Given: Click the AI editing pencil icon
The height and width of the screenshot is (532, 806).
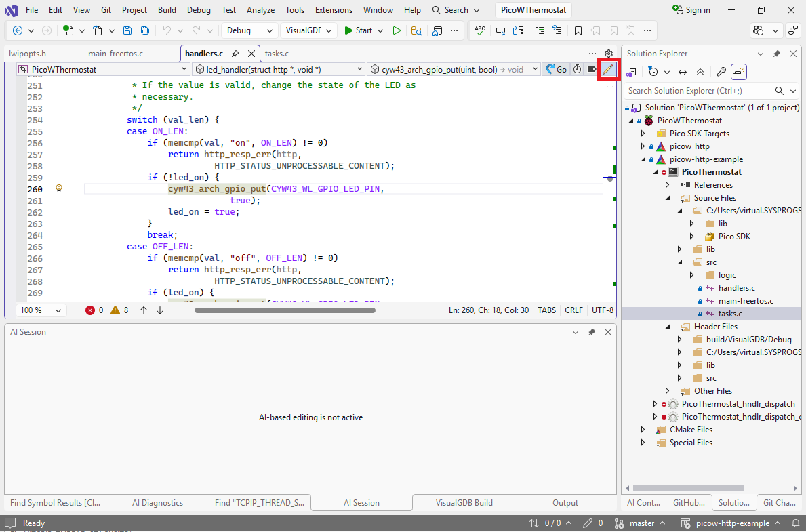Looking at the screenshot, I should (x=607, y=69).
